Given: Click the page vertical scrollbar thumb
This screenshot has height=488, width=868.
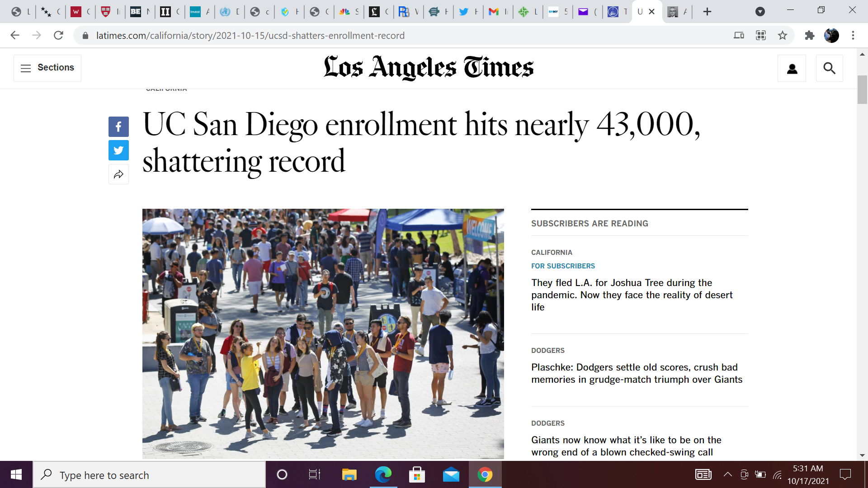Looking at the screenshot, I should pos(862,90).
